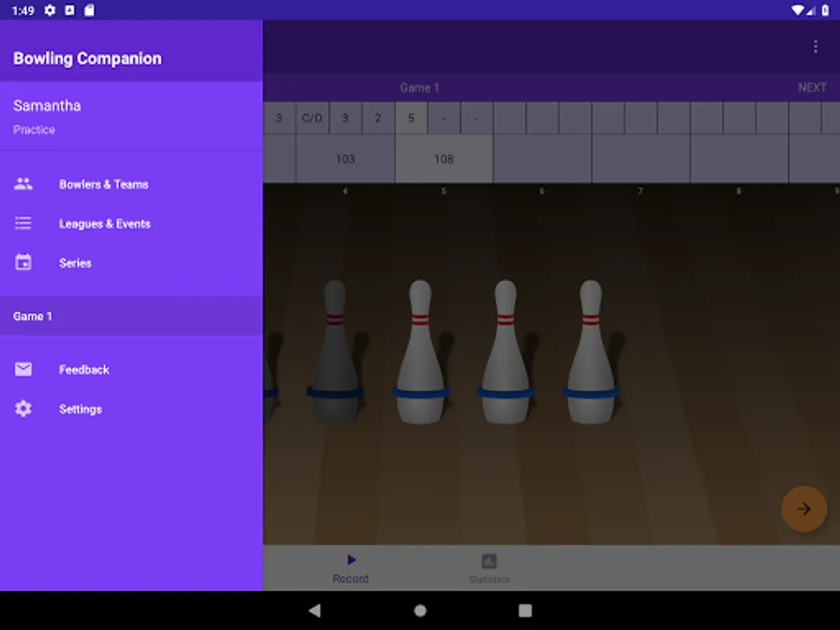Select the score cell showing 2
This screenshot has width=840, height=630.
click(x=378, y=118)
